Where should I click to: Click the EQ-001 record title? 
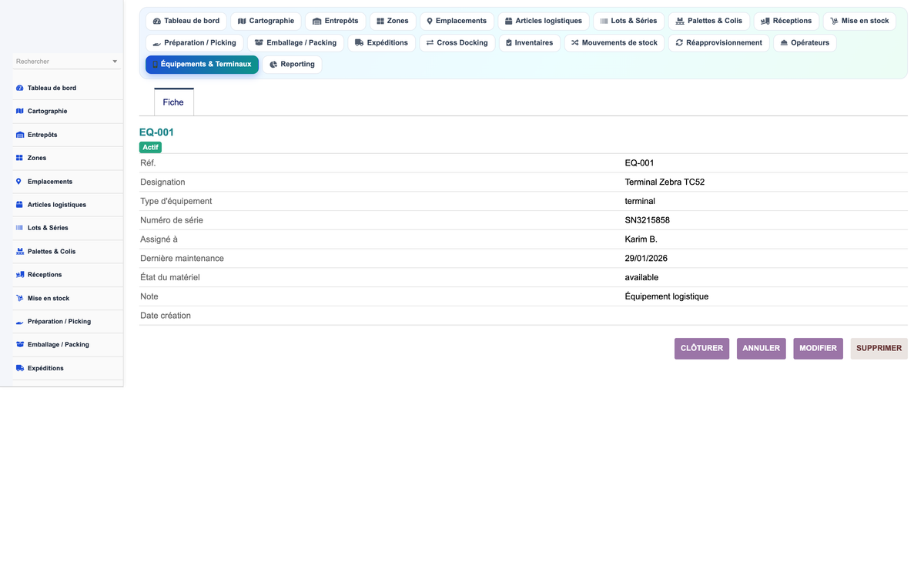tap(156, 132)
